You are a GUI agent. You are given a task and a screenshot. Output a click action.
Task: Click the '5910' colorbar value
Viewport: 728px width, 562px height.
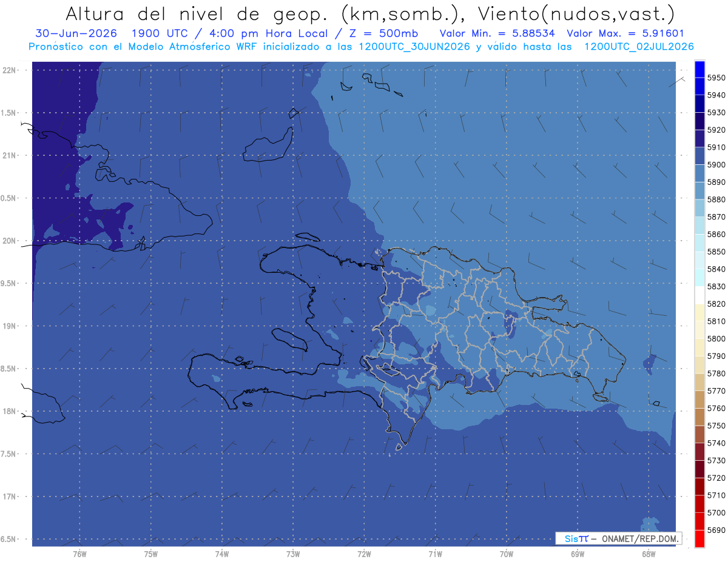click(716, 147)
